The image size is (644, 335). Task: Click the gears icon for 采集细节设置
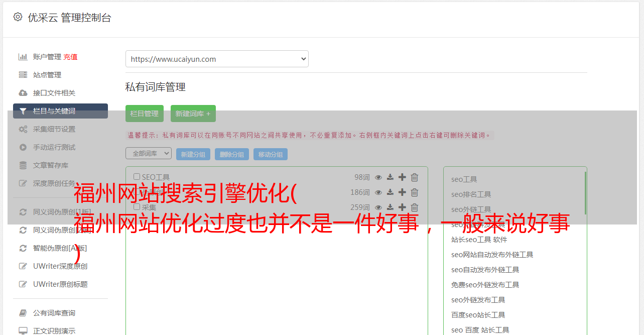23,129
